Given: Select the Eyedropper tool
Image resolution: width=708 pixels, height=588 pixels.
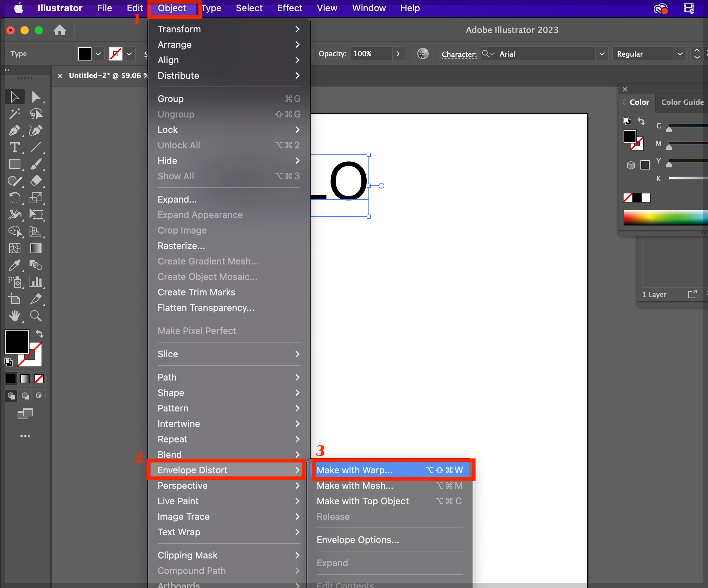Looking at the screenshot, I should (x=14, y=266).
